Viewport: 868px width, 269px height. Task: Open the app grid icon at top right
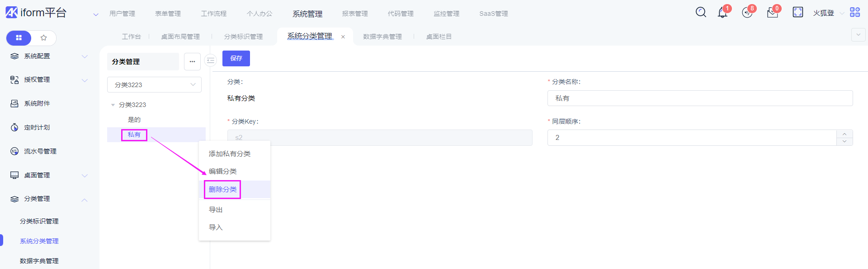click(x=855, y=12)
